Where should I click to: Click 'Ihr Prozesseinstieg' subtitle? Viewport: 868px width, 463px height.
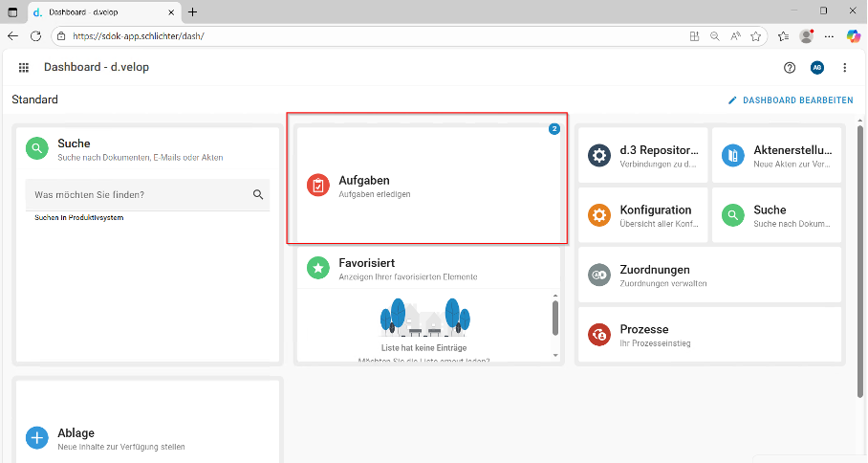coord(655,343)
